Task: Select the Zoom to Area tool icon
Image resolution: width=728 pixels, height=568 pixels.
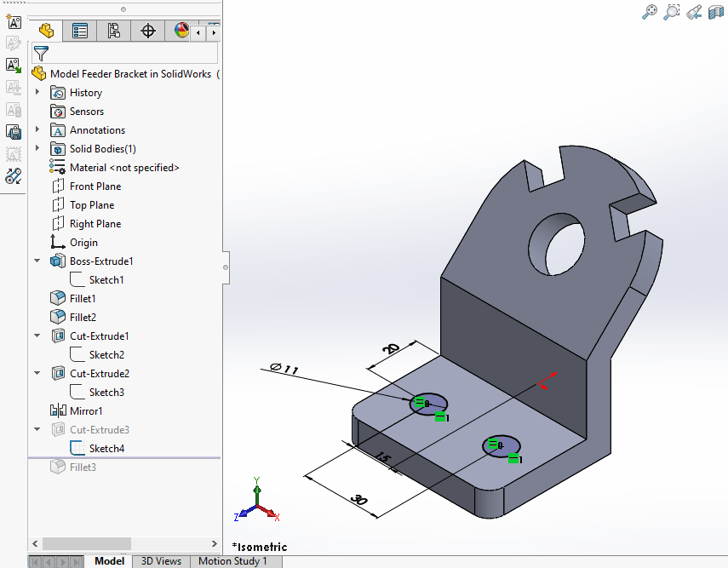Action: 671,12
